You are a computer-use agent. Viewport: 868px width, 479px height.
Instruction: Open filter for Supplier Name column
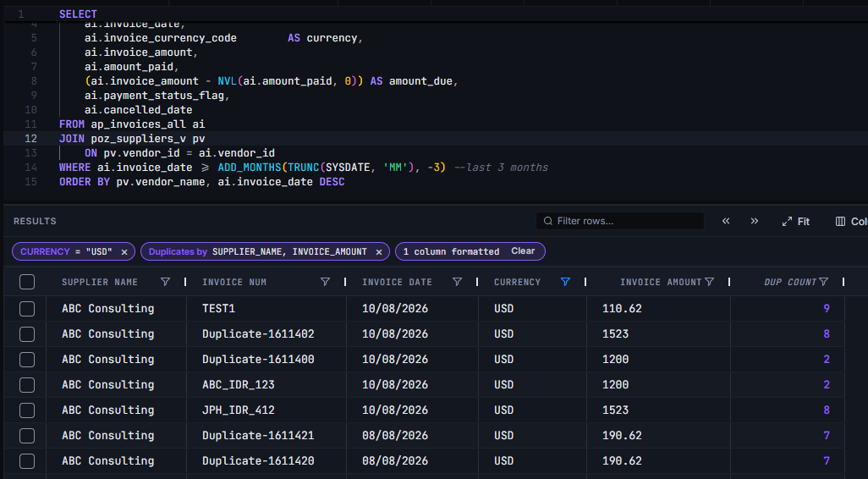coord(165,282)
